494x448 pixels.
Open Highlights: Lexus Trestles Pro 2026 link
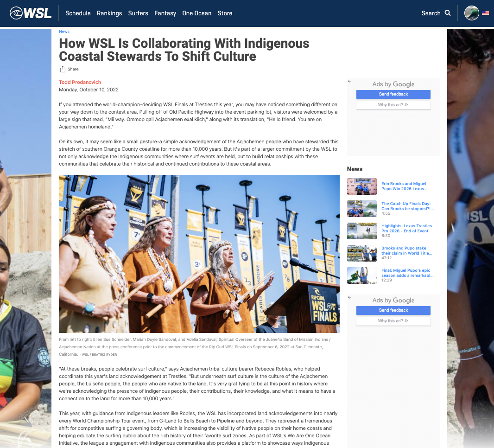point(406,228)
